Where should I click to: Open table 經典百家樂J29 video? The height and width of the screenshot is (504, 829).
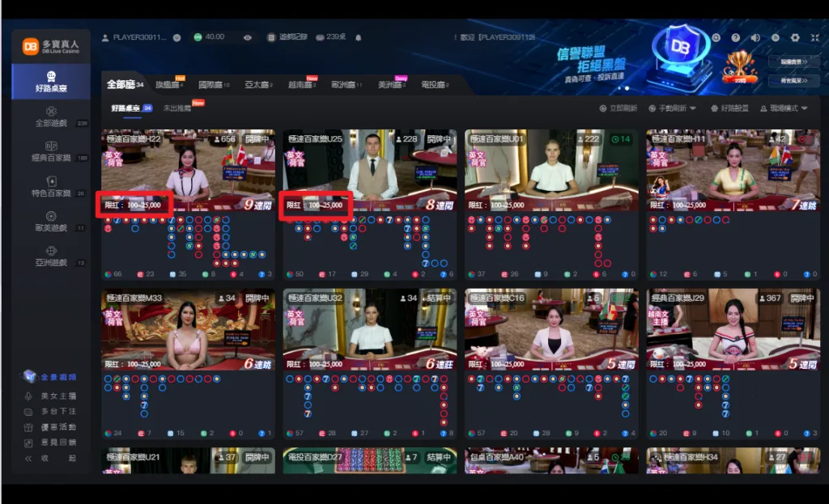point(733,328)
